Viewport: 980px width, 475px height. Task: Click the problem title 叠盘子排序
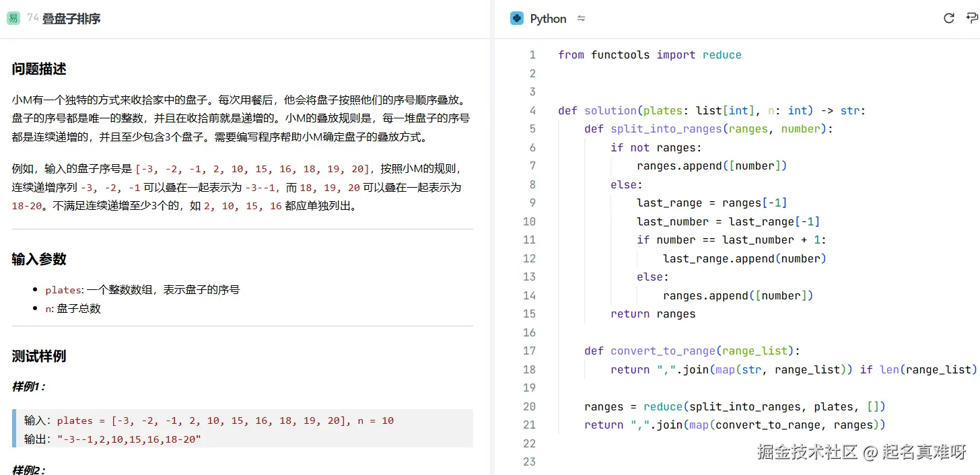(x=72, y=18)
